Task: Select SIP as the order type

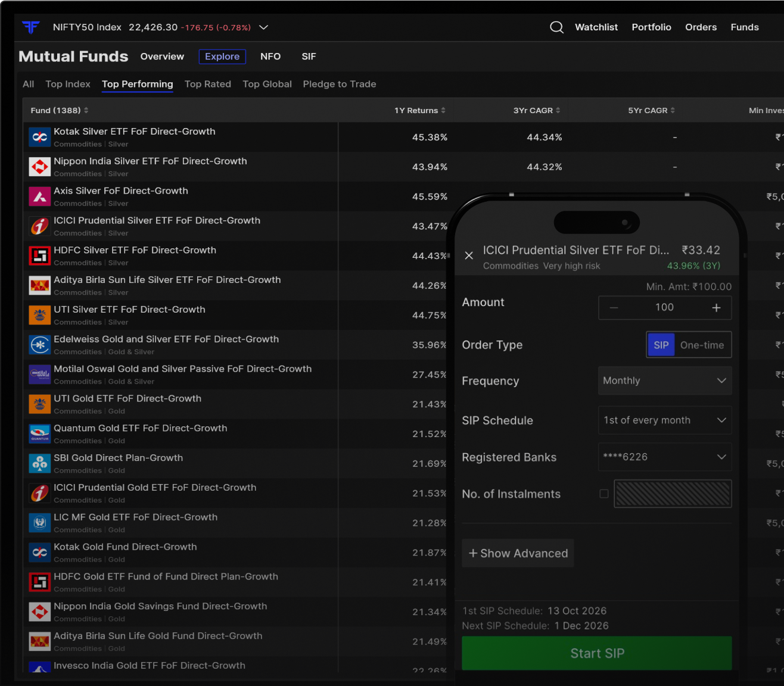Action: click(x=661, y=345)
